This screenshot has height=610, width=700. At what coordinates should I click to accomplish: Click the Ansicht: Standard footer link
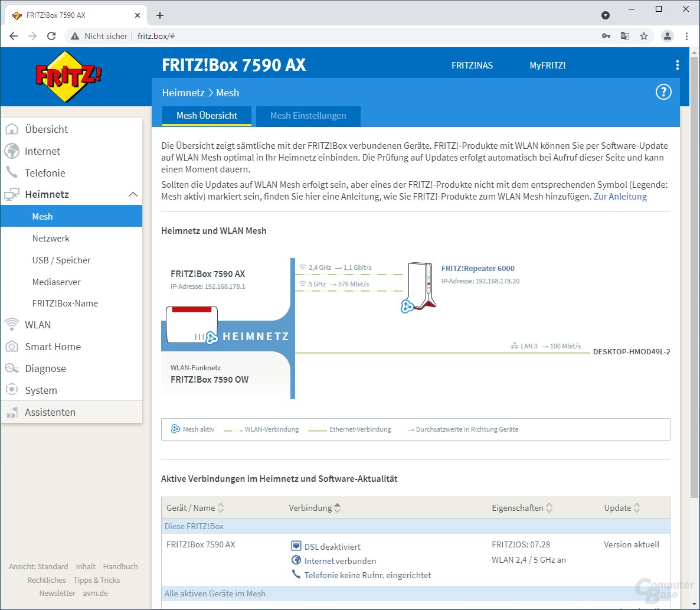pos(38,566)
